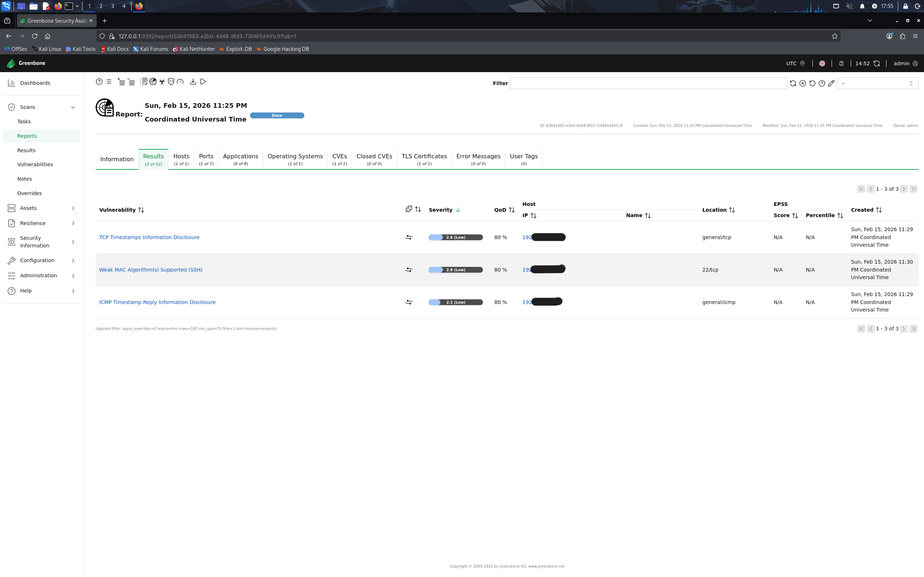Click the reset filter icon
924x577 pixels.
[x=812, y=83]
